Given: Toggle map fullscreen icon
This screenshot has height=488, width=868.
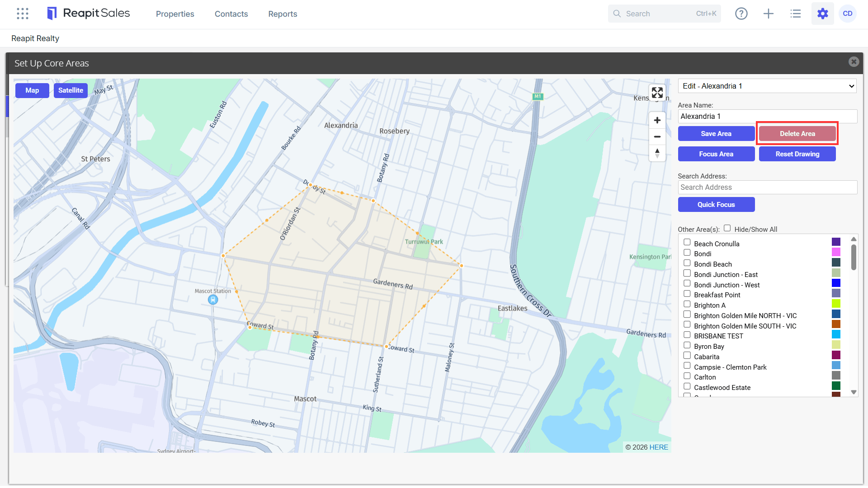Looking at the screenshot, I should pyautogui.click(x=657, y=93).
